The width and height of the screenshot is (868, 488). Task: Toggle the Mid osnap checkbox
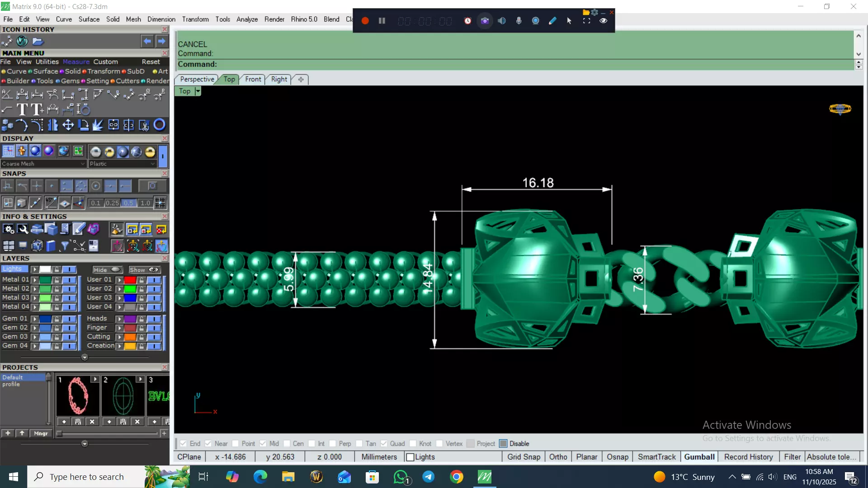click(x=263, y=444)
